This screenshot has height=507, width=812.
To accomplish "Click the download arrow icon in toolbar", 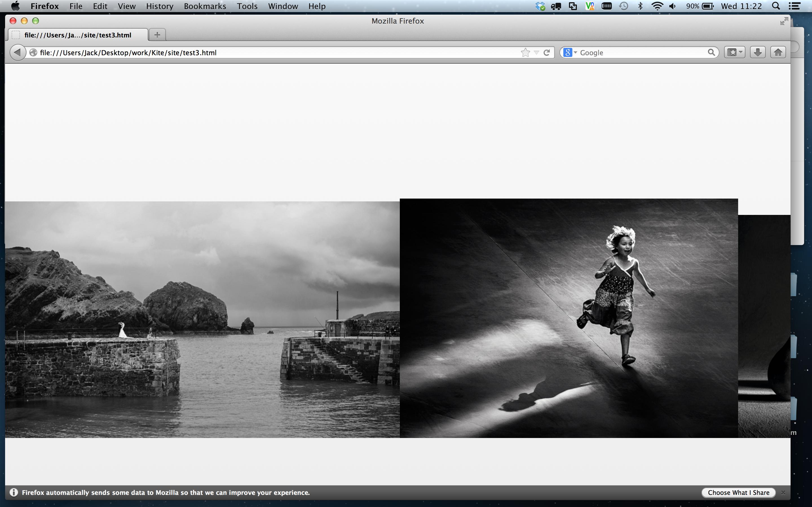I will pyautogui.click(x=758, y=53).
